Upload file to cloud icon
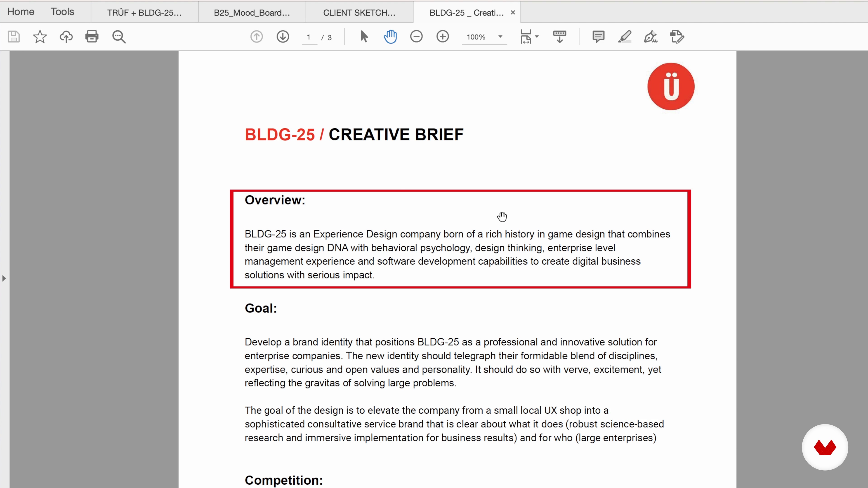The image size is (868, 488). click(66, 36)
